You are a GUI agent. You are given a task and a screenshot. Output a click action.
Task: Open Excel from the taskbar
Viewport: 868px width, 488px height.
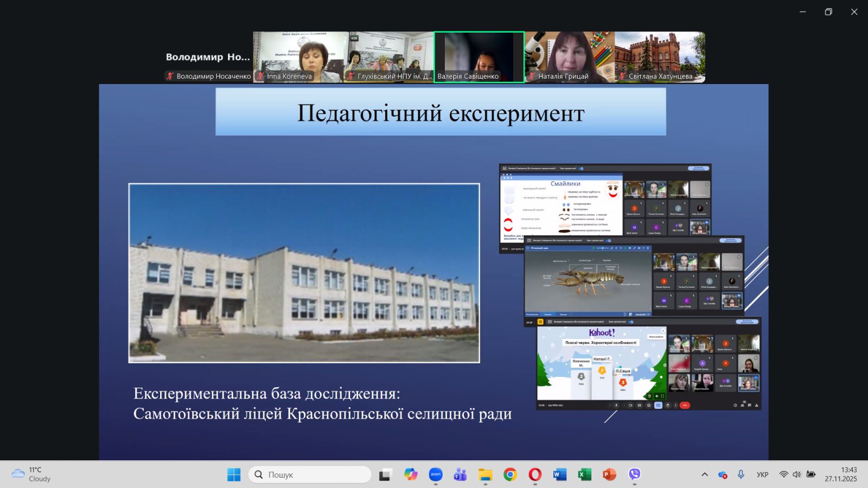click(x=584, y=474)
